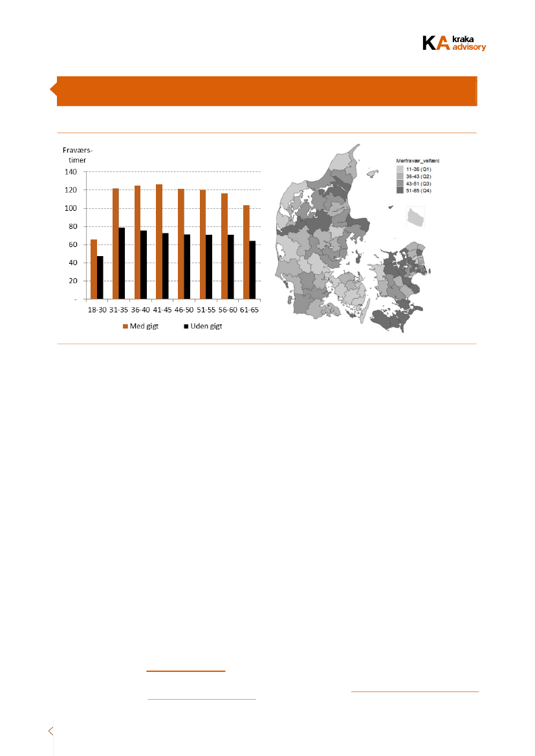535x756 pixels.
Task: Click the '40' y-axis label
Action: [x=73, y=263]
